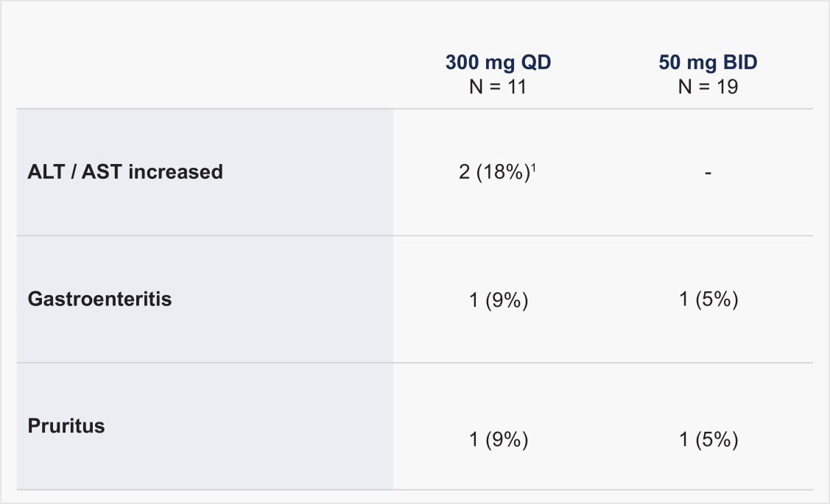Click 'N = 11' sample size text
Screen dimensions: 830x504
tap(498, 87)
